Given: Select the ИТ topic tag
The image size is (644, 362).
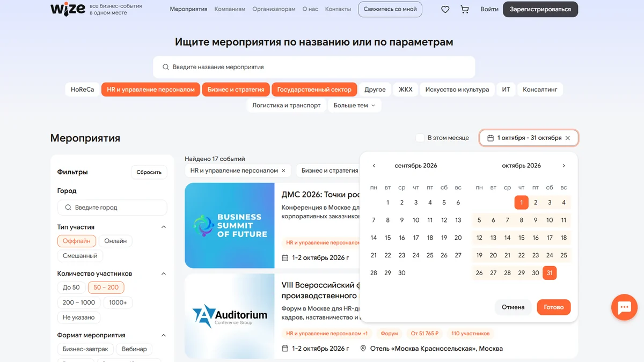Looking at the screenshot, I should coord(506,90).
